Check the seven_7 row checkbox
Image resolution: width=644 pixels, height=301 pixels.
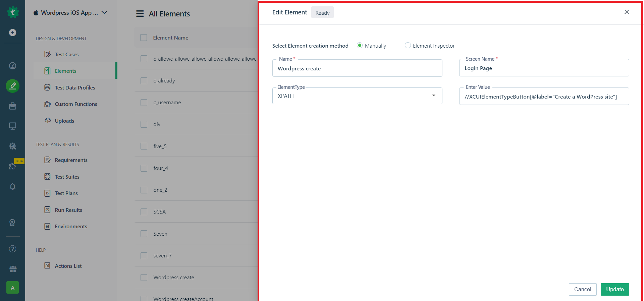pos(144,256)
